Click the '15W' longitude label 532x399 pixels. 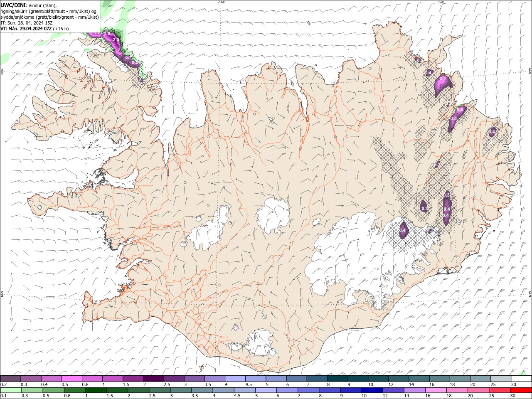[x=440, y=2]
